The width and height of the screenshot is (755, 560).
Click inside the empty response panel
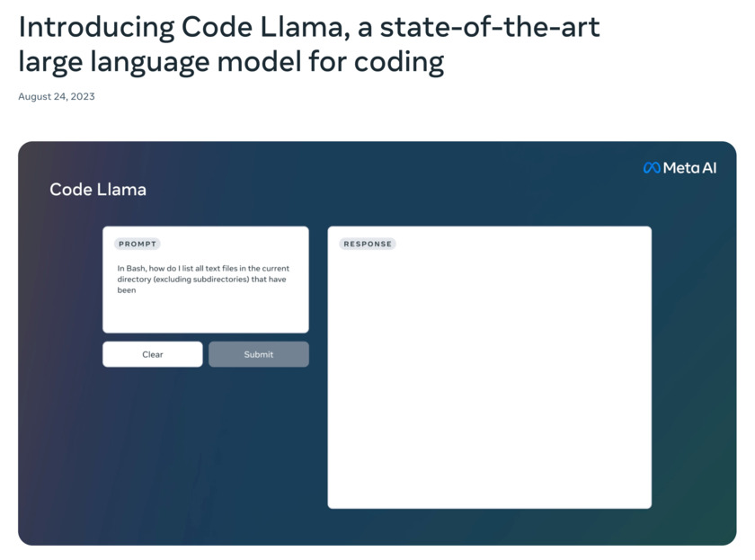click(489, 378)
